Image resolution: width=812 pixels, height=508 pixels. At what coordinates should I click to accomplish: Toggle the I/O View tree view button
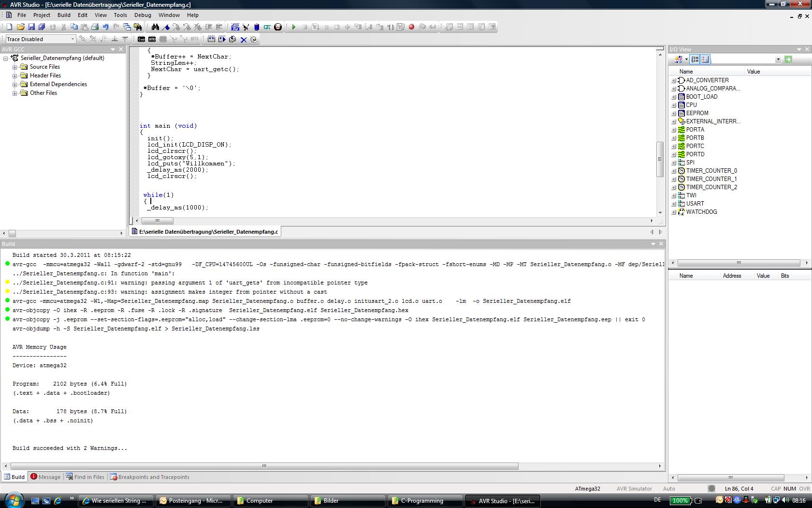point(695,59)
